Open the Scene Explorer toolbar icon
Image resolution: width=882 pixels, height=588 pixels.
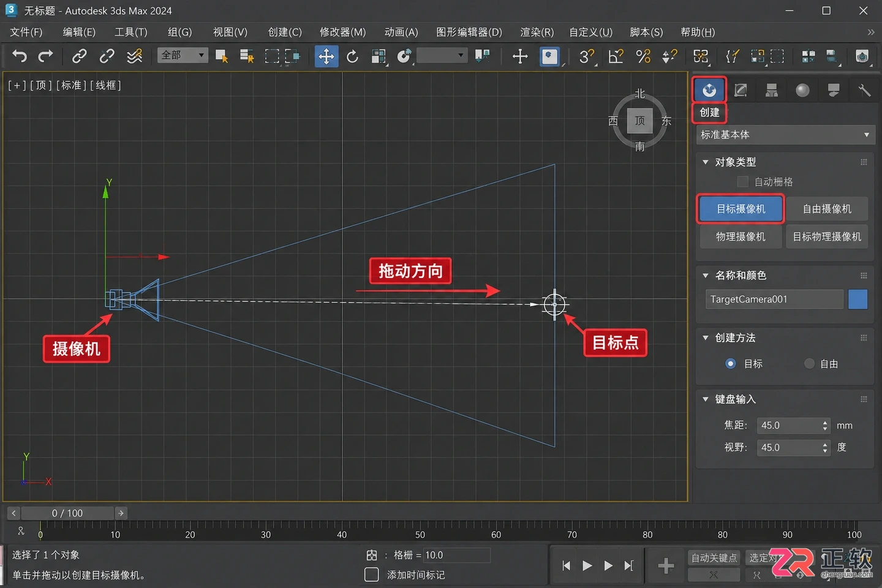(809, 56)
